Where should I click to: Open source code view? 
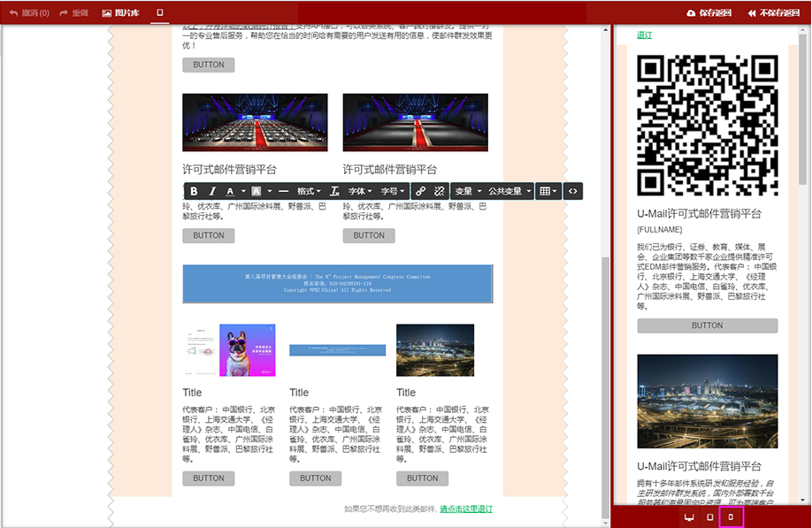[573, 191]
